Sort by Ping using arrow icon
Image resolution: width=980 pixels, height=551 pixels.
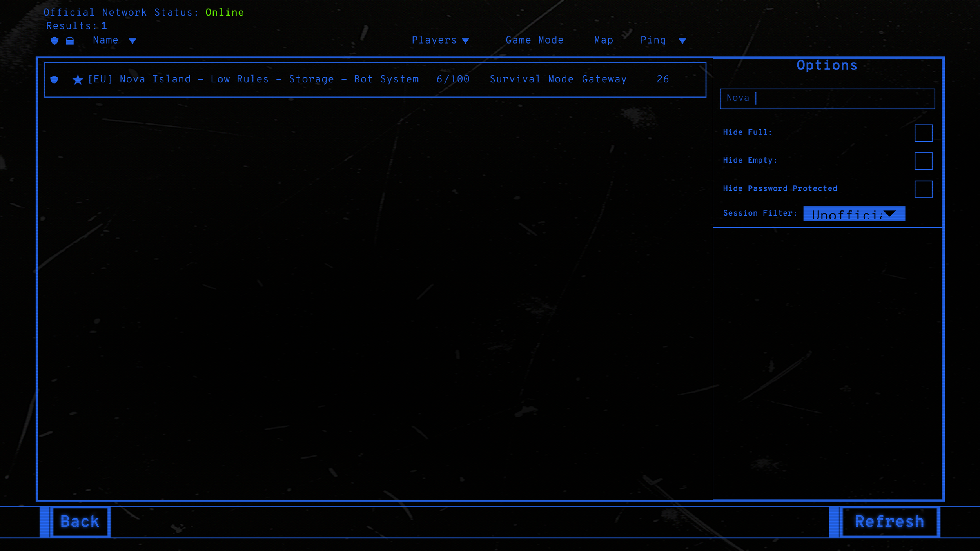coord(682,41)
